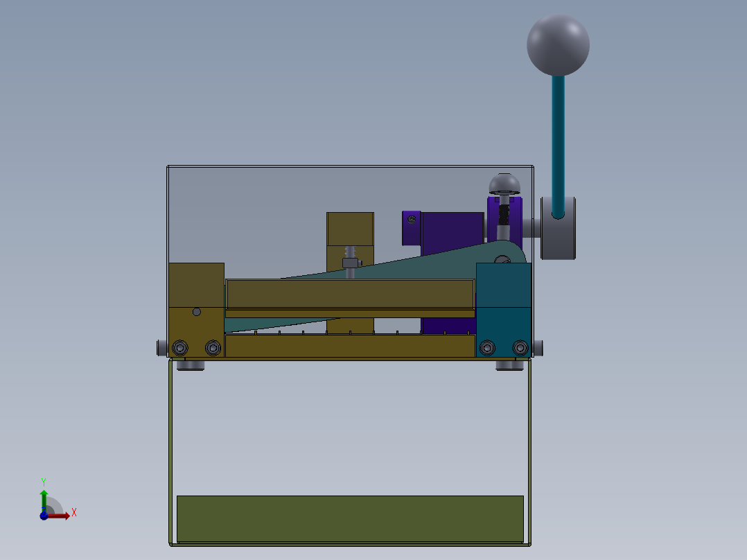This screenshot has height=560, width=747.
Task: Select the rightmost hex bolt head on the teal block
Action: [520, 348]
